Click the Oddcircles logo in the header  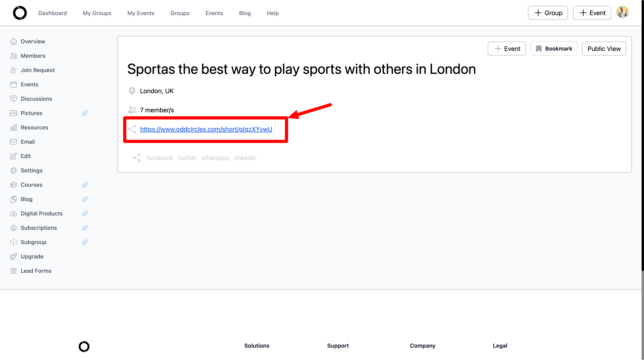(20, 13)
